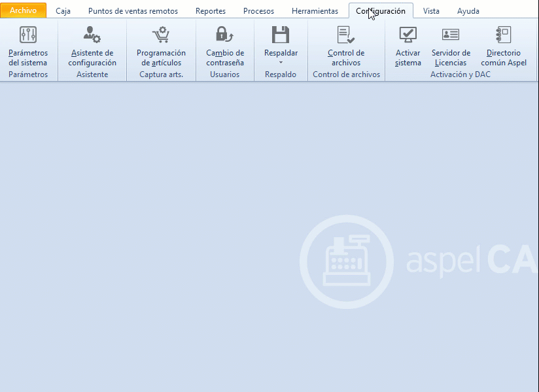
Task: Open the Ayuda tab
Action: [x=468, y=11]
